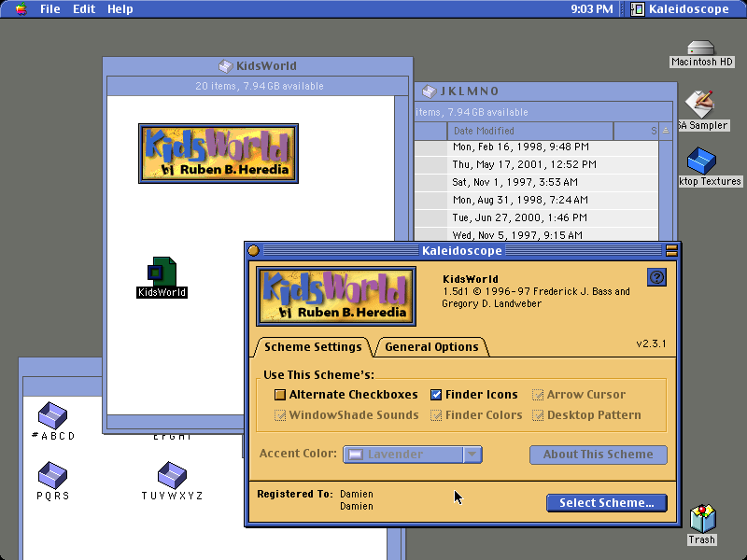This screenshot has width=747, height=560.
Task: Open the Lavender Accent Color dropdown
Action: coord(413,455)
